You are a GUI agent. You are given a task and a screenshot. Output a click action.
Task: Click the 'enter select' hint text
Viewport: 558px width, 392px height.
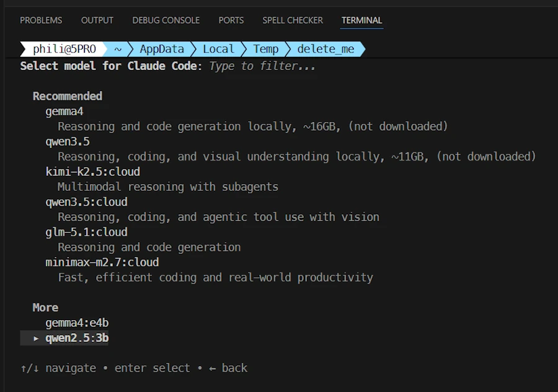point(153,368)
